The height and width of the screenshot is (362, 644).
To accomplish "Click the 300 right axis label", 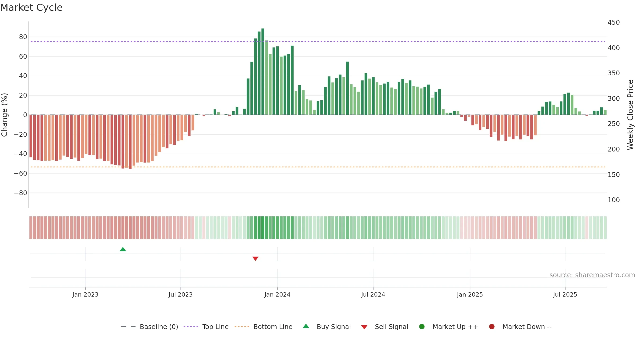I will coord(614,99).
